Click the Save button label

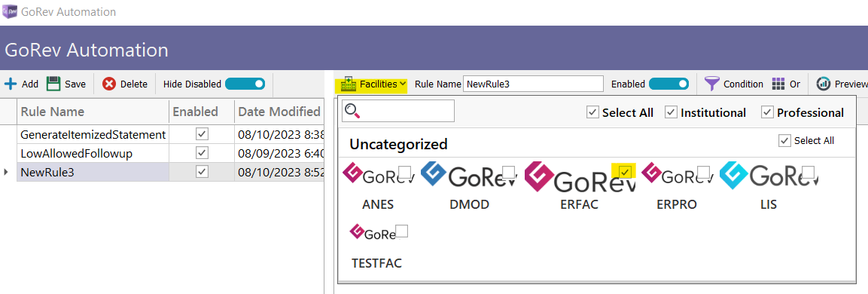75,84
